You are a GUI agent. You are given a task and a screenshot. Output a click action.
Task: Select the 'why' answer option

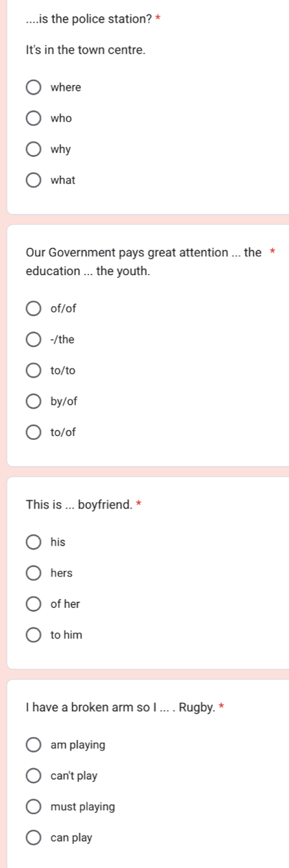(x=33, y=149)
